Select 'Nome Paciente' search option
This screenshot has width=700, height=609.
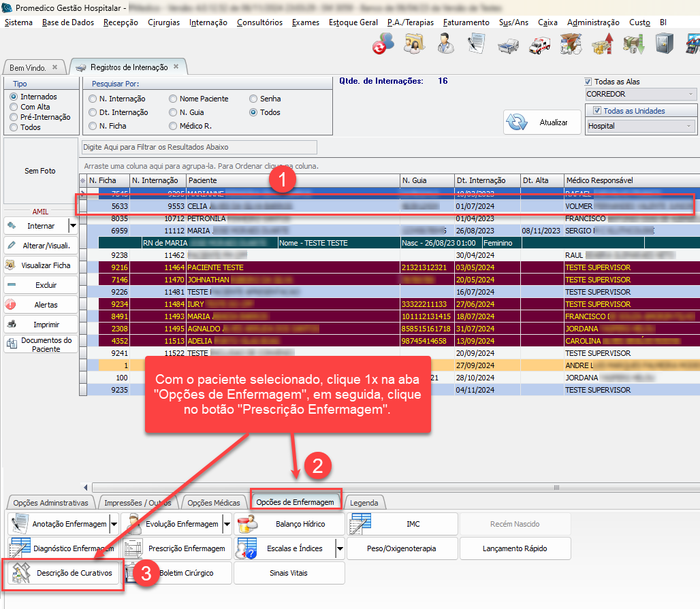pyautogui.click(x=174, y=99)
